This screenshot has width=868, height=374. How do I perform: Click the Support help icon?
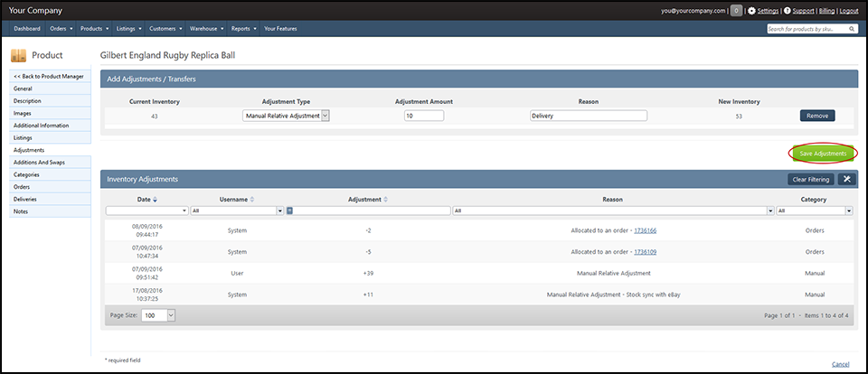(788, 11)
